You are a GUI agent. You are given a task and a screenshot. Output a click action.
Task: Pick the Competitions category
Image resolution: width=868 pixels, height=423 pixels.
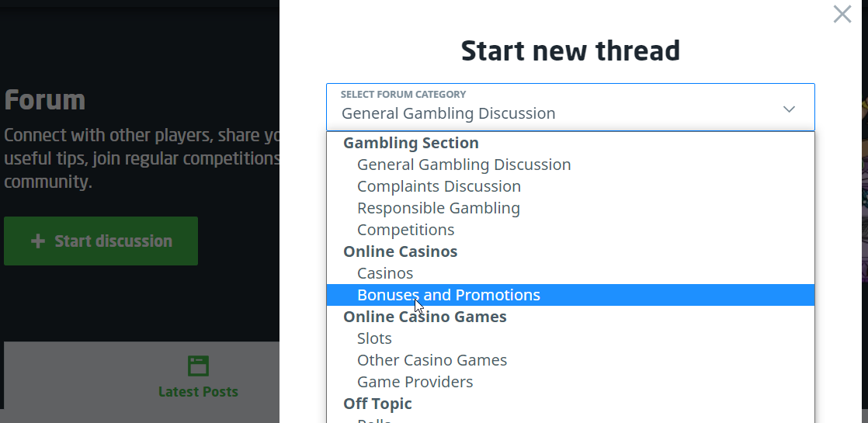click(x=405, y=230)
